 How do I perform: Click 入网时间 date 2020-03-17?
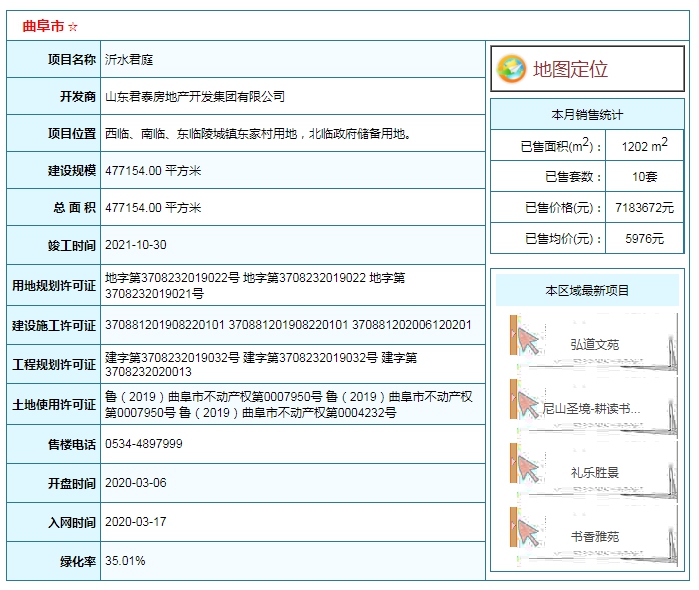tap(136, 522)
